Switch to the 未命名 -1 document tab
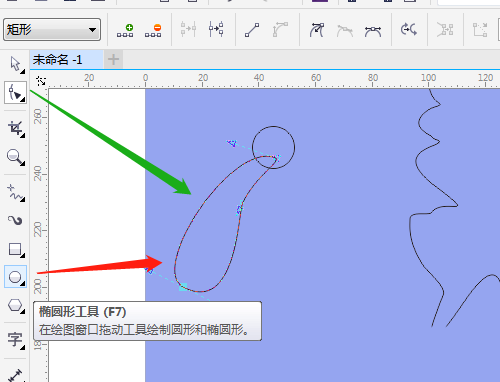 pyautogui.click(x=67, y=60)
